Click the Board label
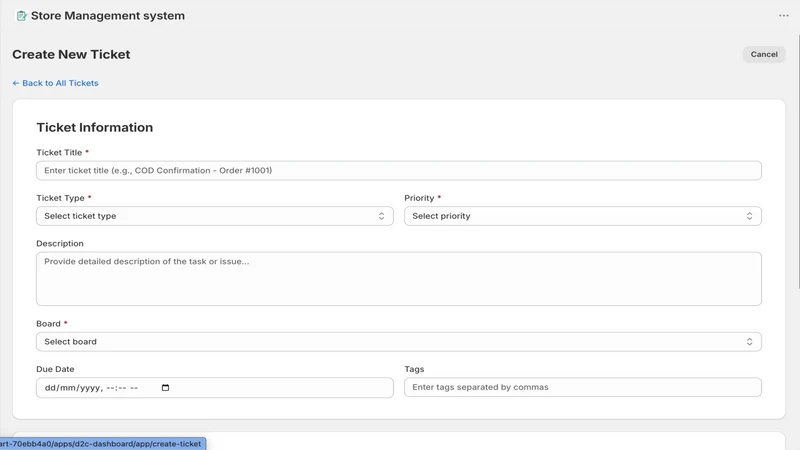The image size is (800, 450). [48, 323]
